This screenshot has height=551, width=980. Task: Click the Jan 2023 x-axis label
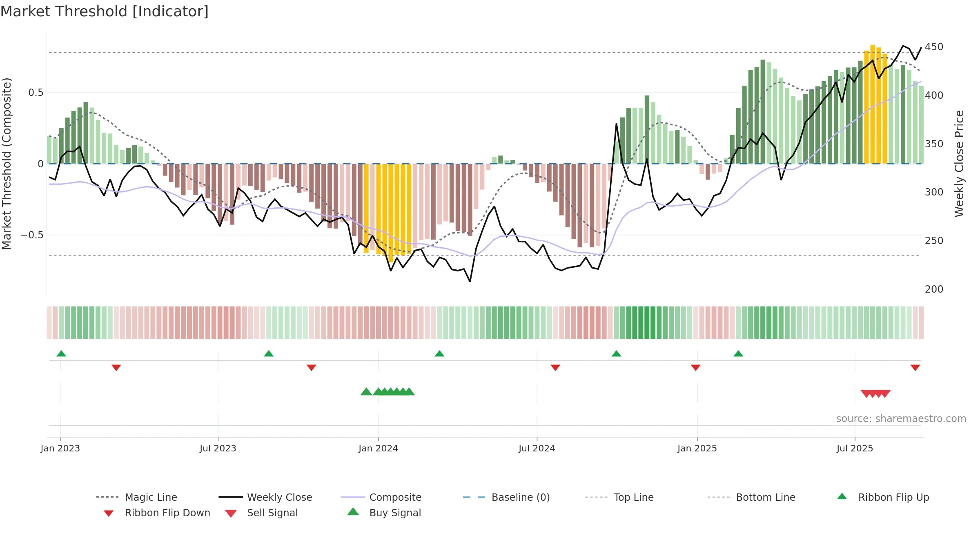60,448
